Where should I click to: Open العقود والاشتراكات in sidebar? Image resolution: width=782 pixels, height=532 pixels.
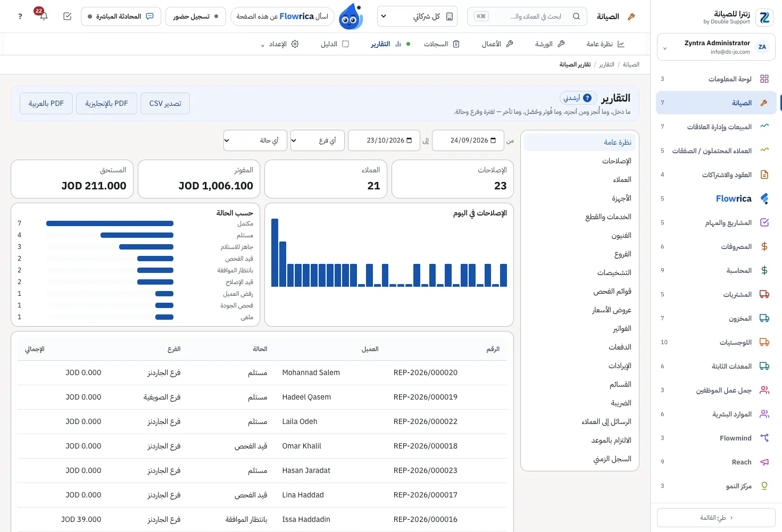pos(716,174)
